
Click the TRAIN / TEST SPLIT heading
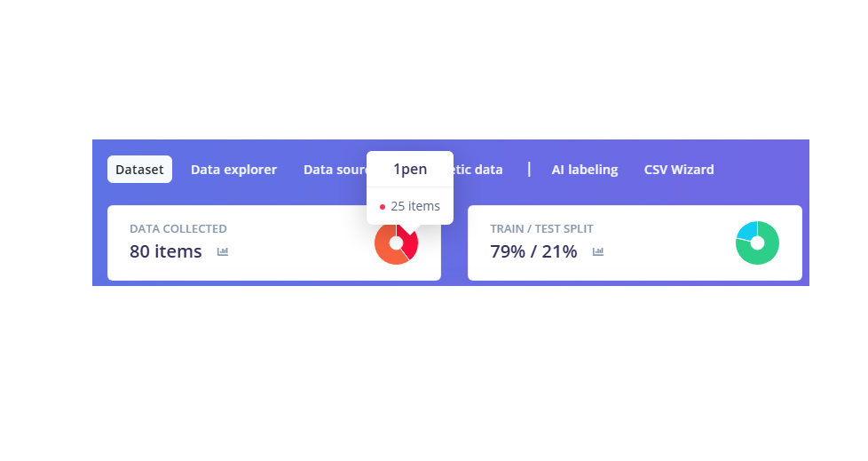[541, 229]
